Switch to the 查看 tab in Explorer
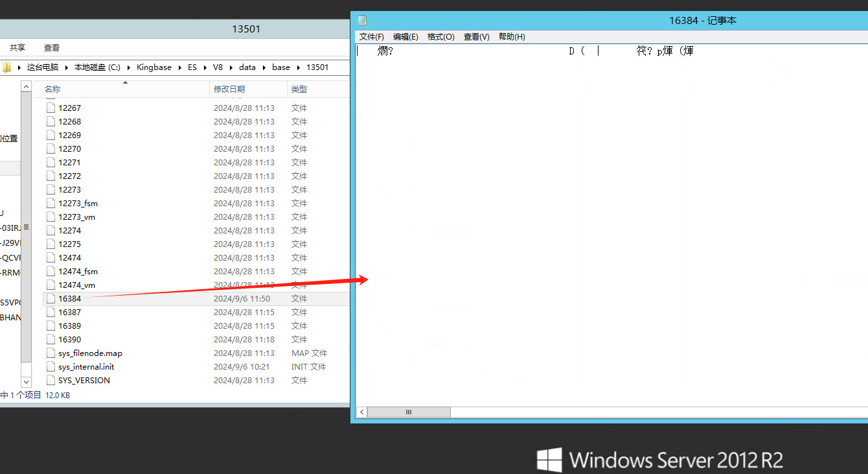This screenshot has height=474, width=868. (52, 47)
